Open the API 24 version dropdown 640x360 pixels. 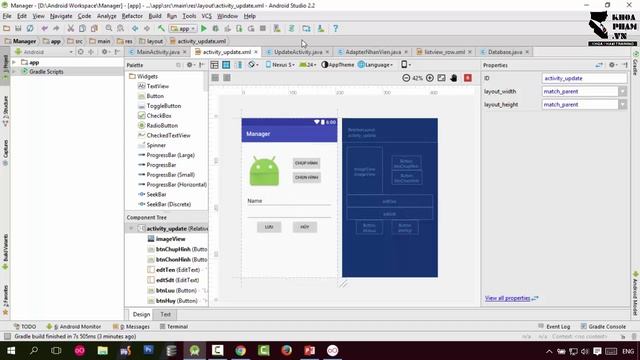(308, 65)
